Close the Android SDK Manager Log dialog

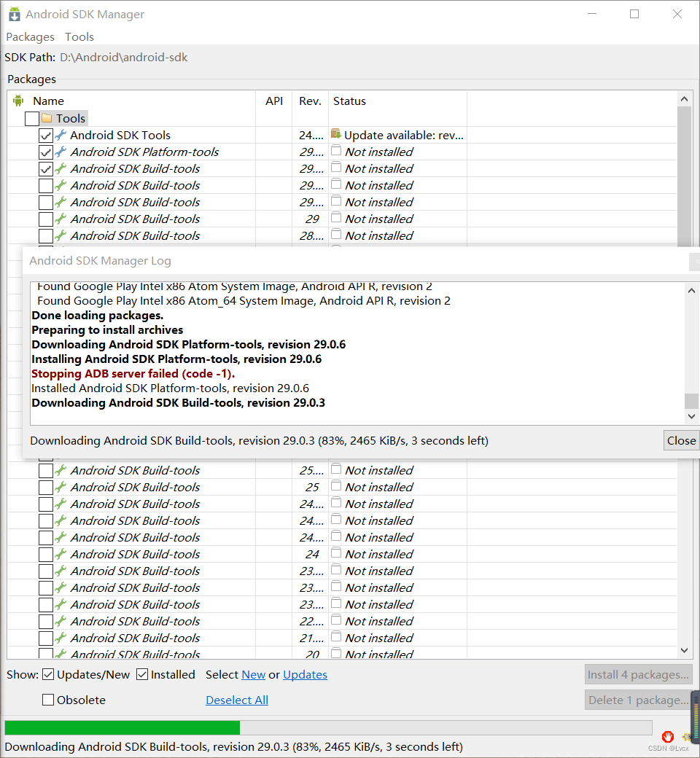(681, 440)
